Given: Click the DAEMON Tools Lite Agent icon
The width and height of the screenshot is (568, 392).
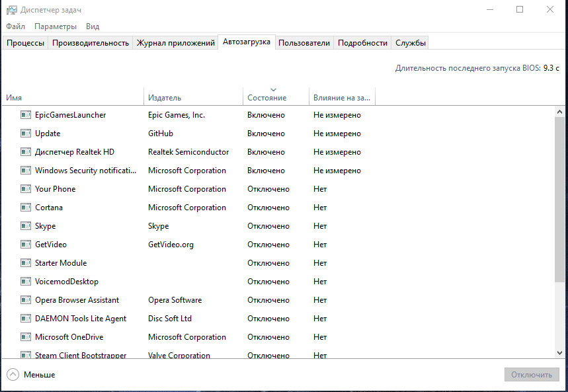Looking at the screenshot, I should (x=26, y=318).
